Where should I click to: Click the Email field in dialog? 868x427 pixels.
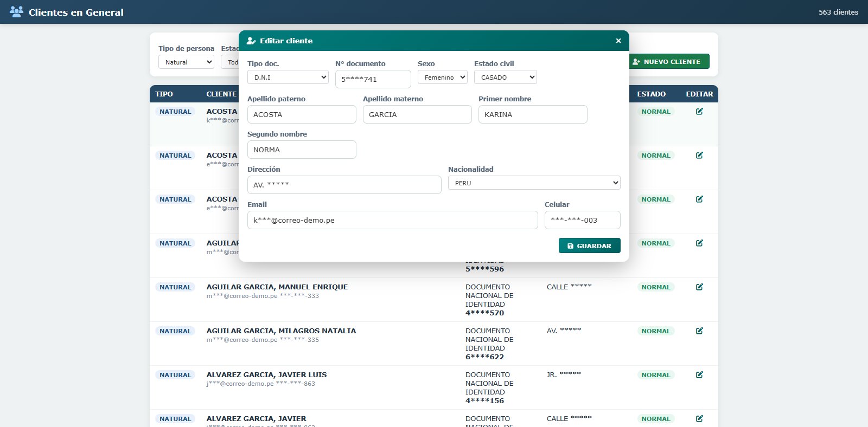tap(393, 220)
